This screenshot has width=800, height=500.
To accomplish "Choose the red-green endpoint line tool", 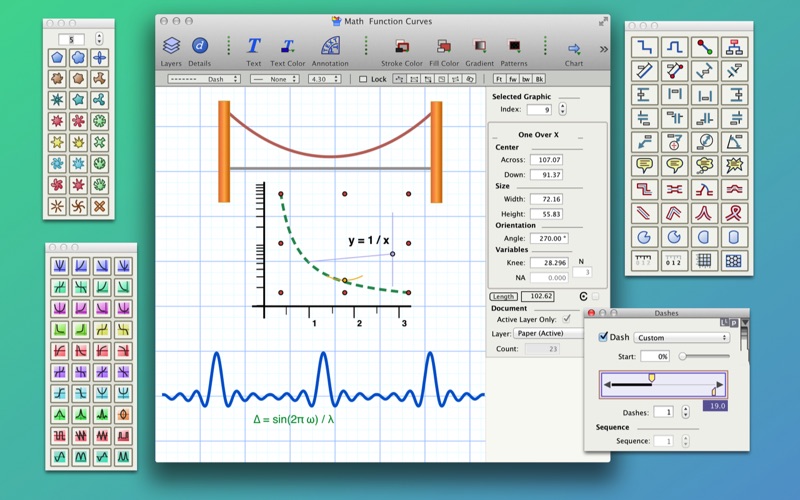I will [705, 47].
